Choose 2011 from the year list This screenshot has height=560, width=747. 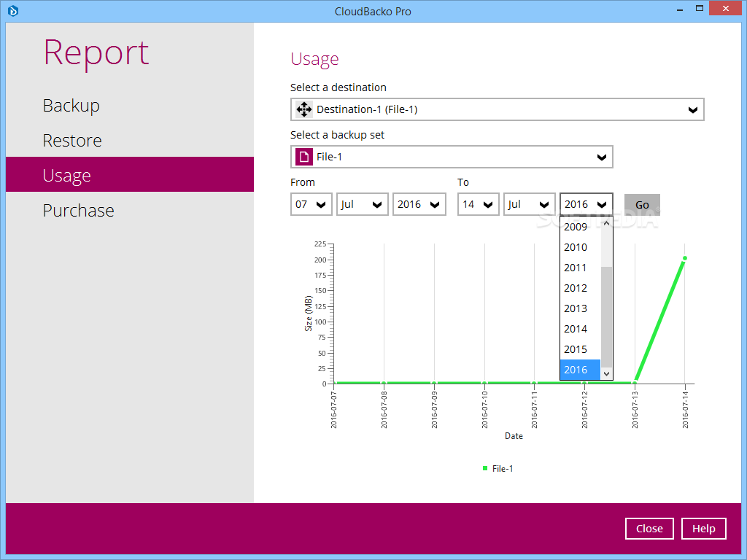click(580, 268)
